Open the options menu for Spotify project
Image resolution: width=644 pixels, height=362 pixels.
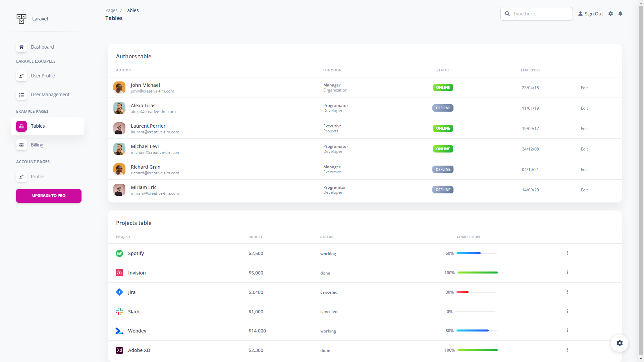pos(568,253)
